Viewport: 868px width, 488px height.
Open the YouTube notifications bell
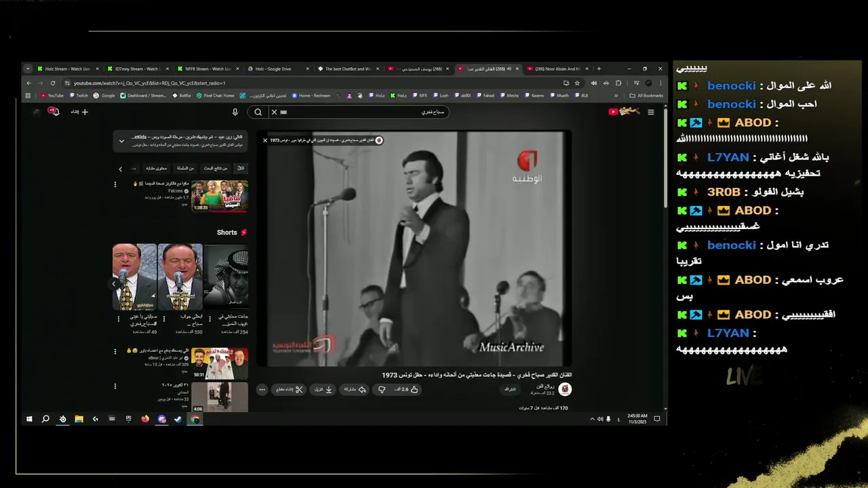click(x=54, y=112)
